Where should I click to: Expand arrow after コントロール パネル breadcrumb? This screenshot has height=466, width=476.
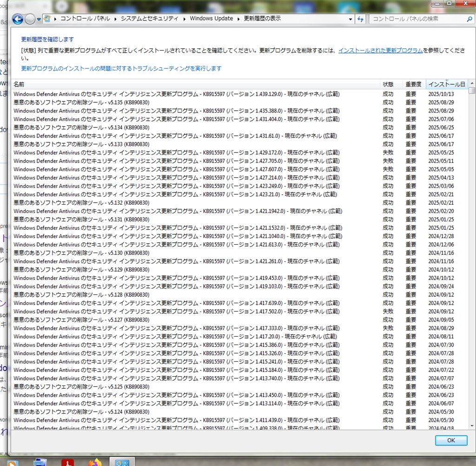[115, 19]
